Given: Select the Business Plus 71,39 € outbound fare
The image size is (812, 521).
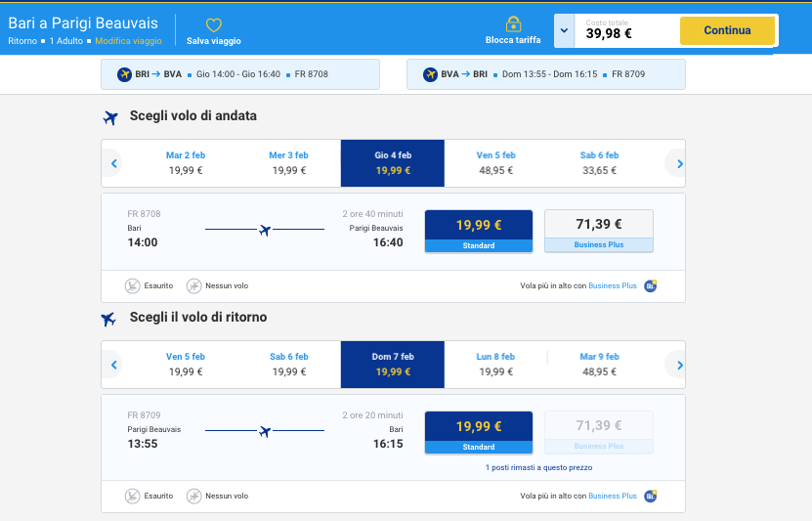Looking at the screenshot, I should [598, 231].
